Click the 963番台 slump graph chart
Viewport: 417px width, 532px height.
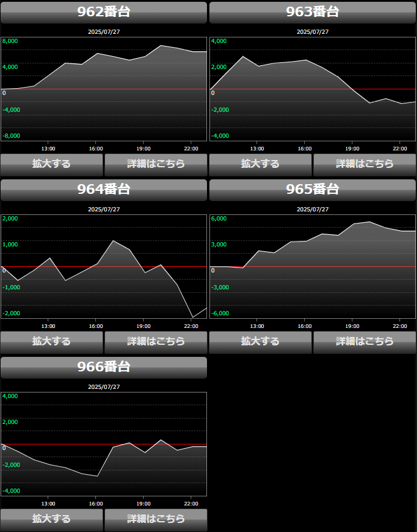[x=313, y=89]
